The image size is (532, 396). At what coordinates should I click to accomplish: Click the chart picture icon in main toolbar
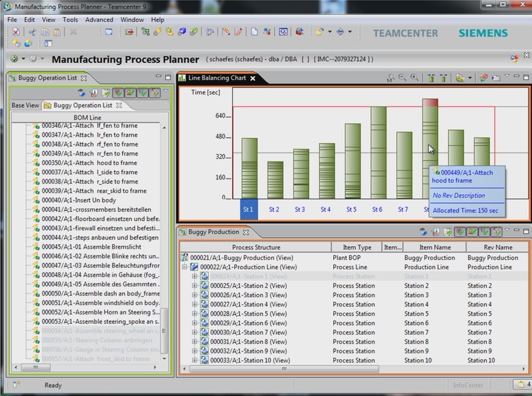point(283,32)
